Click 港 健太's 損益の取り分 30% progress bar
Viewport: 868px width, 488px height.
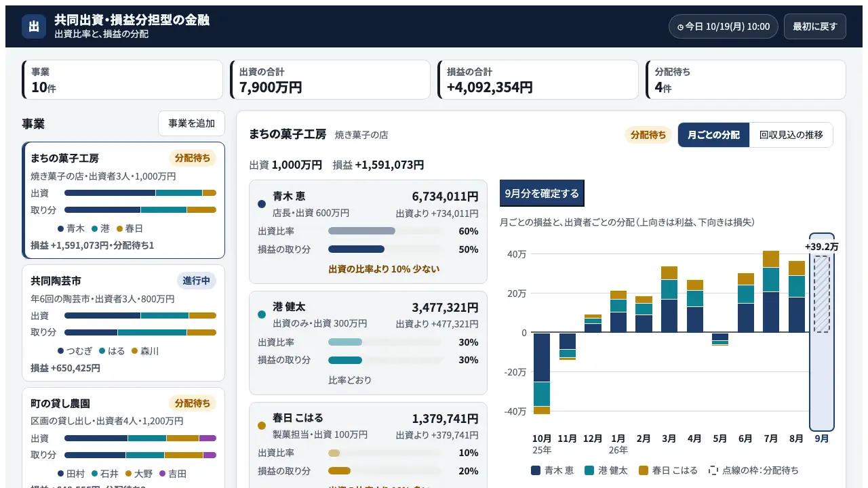[x=385, y=360]
